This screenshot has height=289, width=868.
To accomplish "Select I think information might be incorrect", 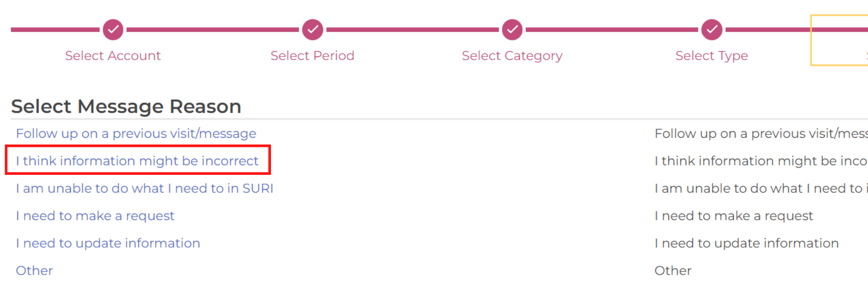I will click(137, 161).
